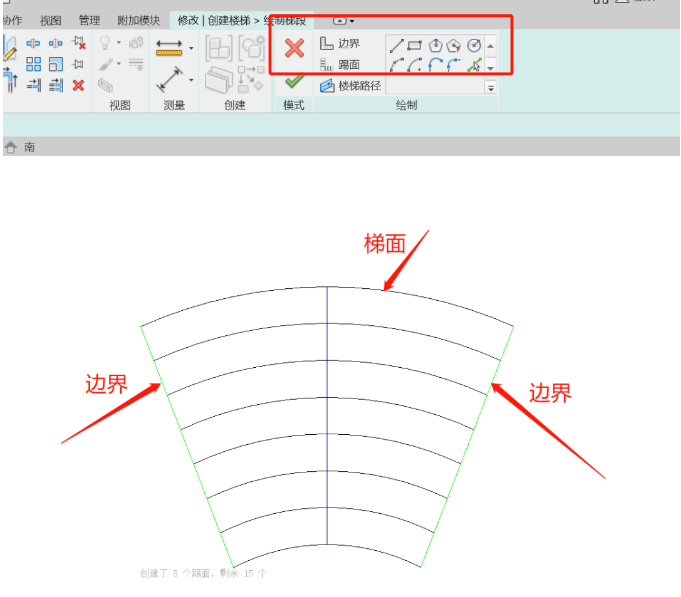Click the '创建了 8 个踢面' status text

point(203,574)
